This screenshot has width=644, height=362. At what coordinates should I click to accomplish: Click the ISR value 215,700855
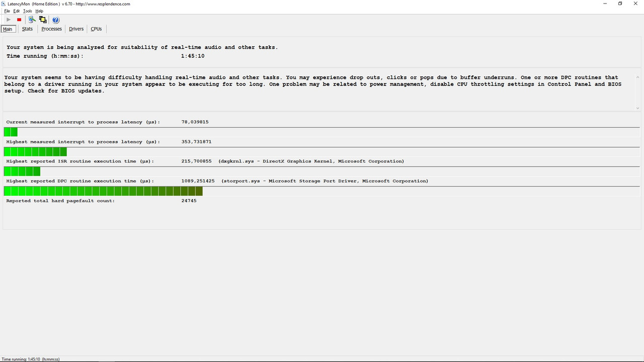(x=196, y=161)
